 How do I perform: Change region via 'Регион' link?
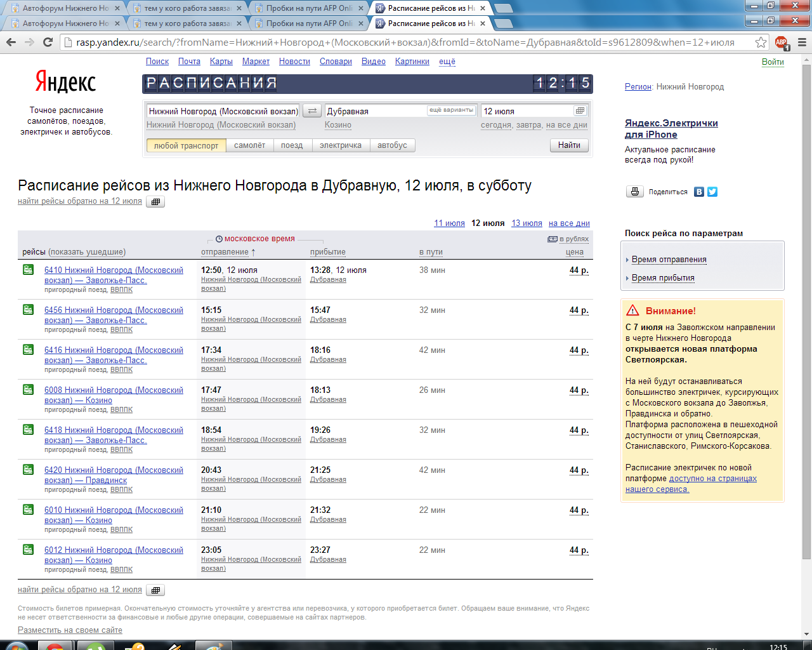[638, 87]
